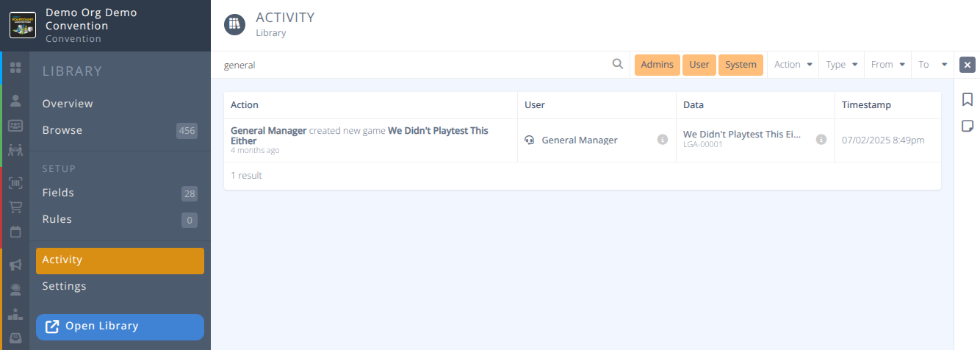This screenshot has height=350, width=980.
Task: Select the Activity menu item
Action: pyautogui.click(x=120, y=260)
